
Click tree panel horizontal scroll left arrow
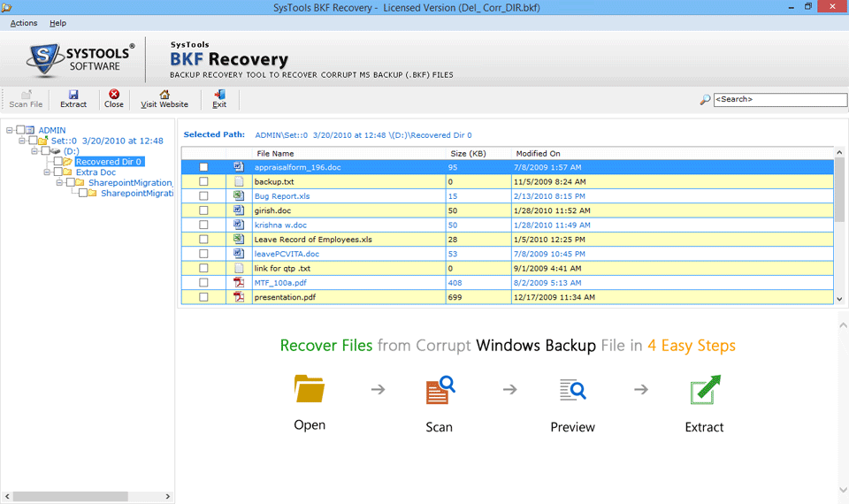click(x=7, y=496)
